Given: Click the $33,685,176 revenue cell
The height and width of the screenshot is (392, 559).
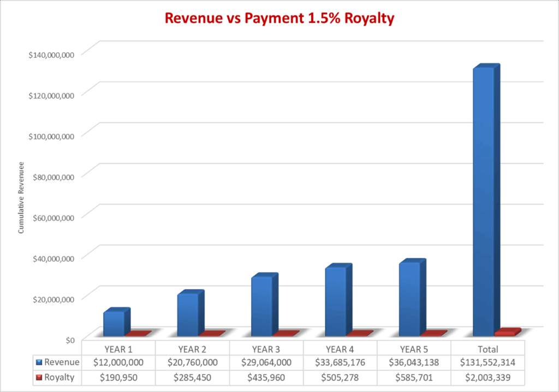Looking at the screenshot, I should [x=340, y=362].
